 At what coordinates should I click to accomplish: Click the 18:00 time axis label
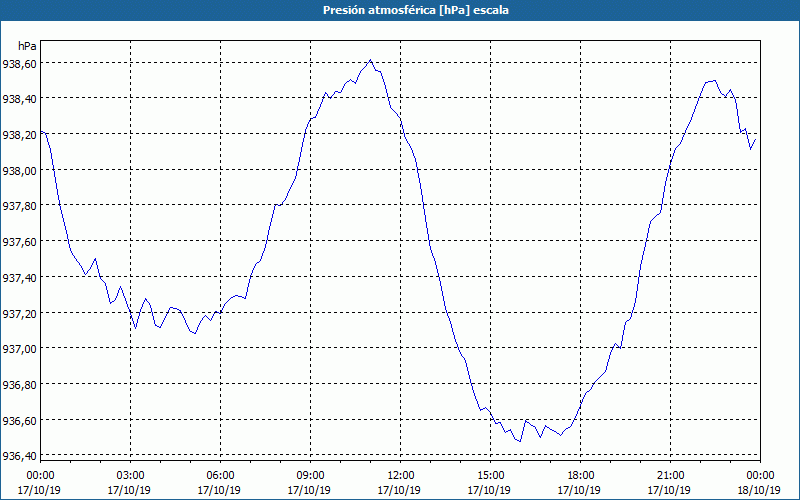(x=581, y=476)
